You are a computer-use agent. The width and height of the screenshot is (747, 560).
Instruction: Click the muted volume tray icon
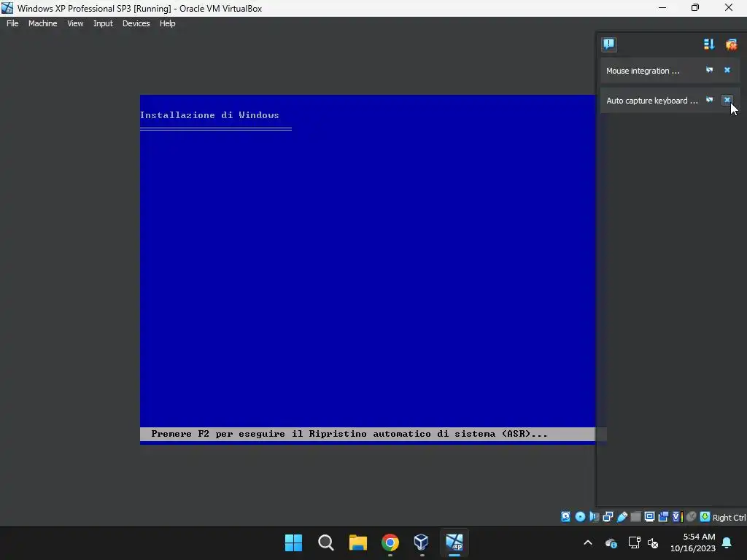tap(653, 542)
